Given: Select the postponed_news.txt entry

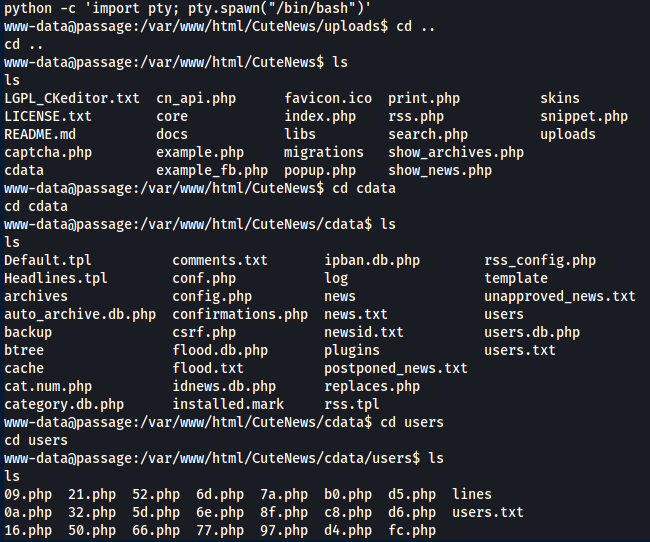Looking at the screenshot, I should click(396, 368).
